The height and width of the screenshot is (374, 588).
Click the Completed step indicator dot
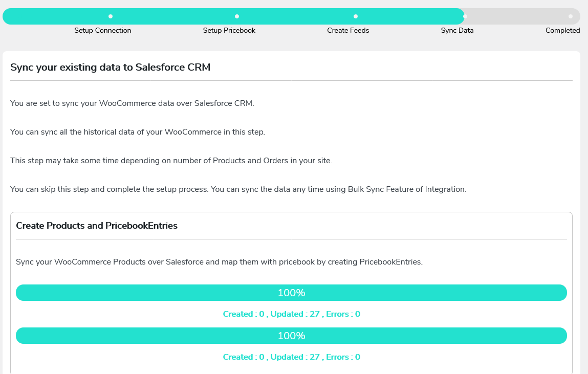[x=570, y=16]
